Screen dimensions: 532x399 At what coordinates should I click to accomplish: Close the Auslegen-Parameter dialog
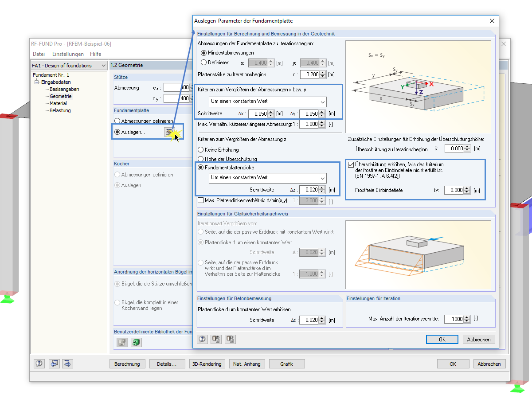pos(492,21)
